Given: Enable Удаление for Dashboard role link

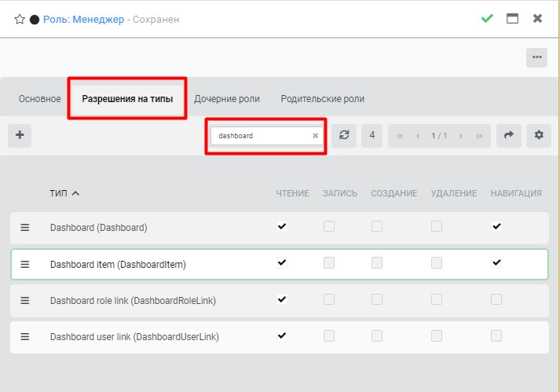Looking at the screenshot, I should [x=437, y=299].
